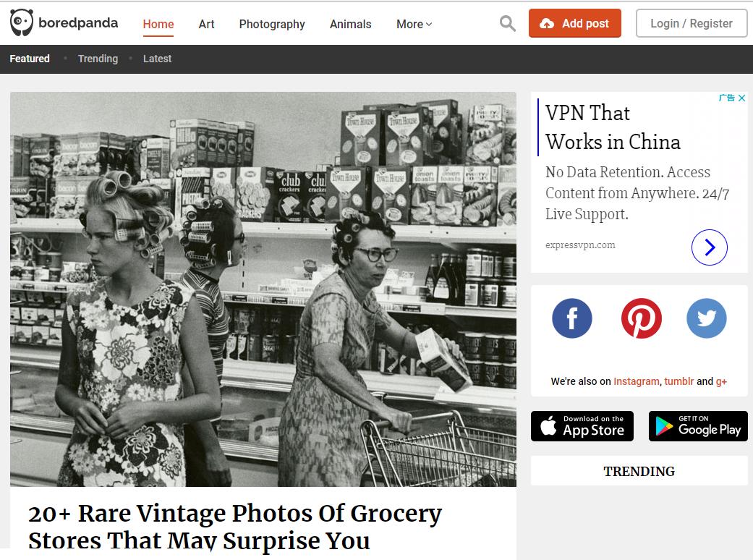Screen dimensions: 753x560
Task: Switch to the Trending tab
Action: coord(98,59)
